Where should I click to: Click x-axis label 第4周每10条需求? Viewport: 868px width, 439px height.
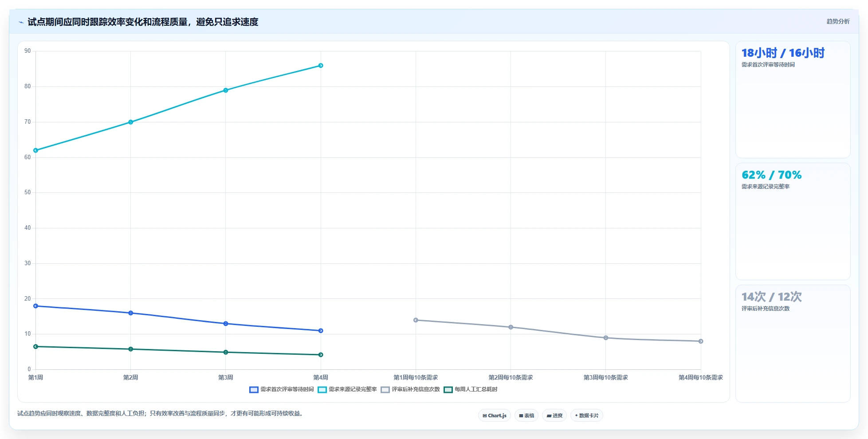coord(701,378)
